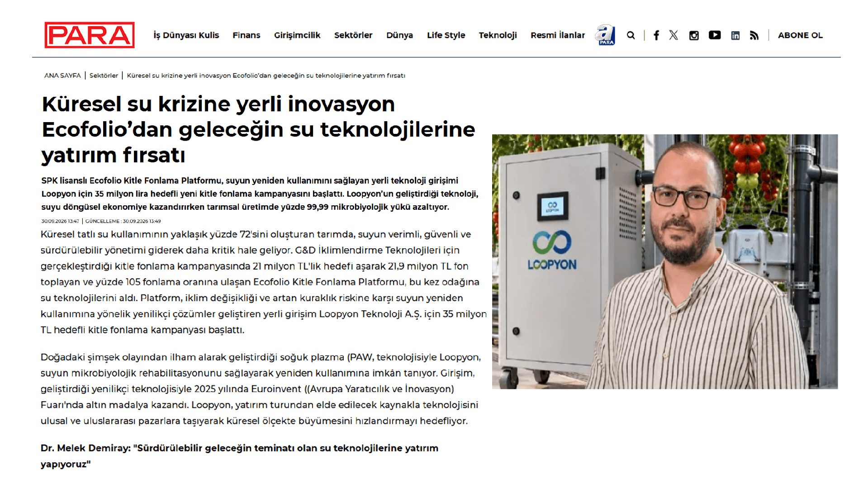Open the LinkedIn icon
The width and height of the screenshot is (868, 488).
click(x=735, y=35)
